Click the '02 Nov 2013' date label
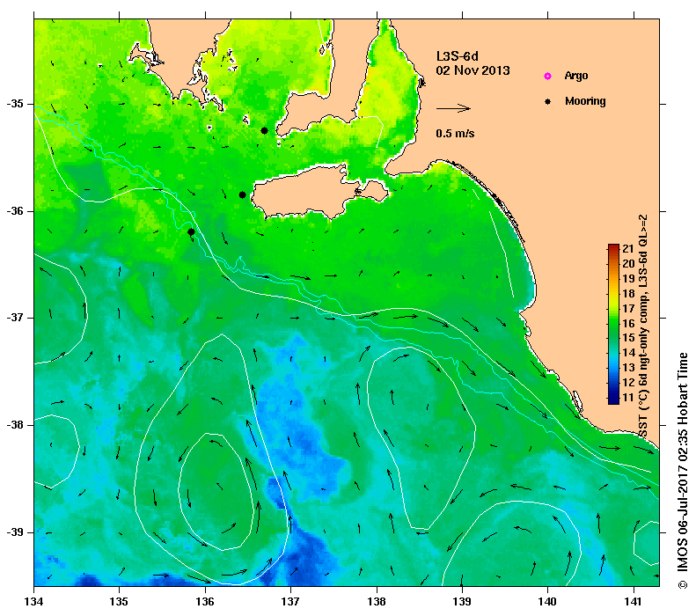The width and height of the screenshot is (696, 616). coord(473,70)
